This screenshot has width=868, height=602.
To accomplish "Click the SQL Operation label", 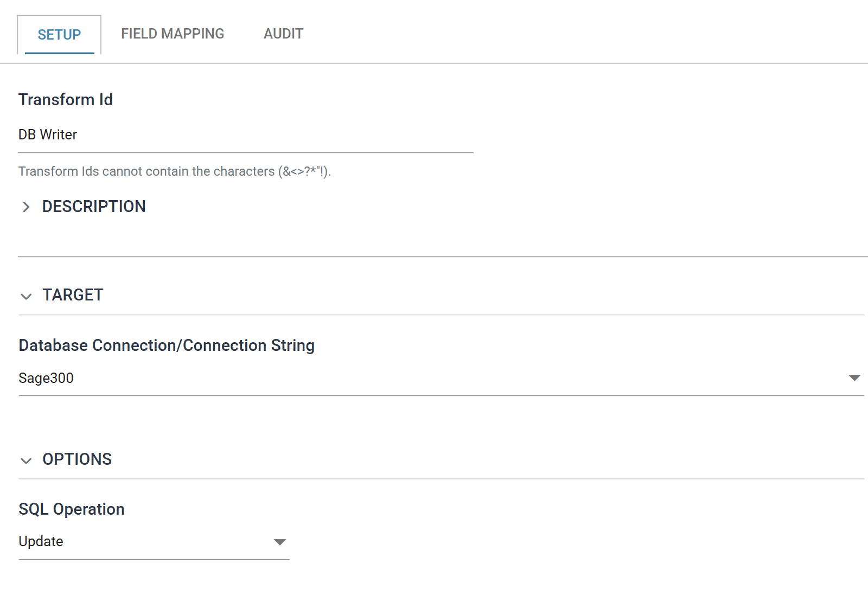I will tap(72, 509).
